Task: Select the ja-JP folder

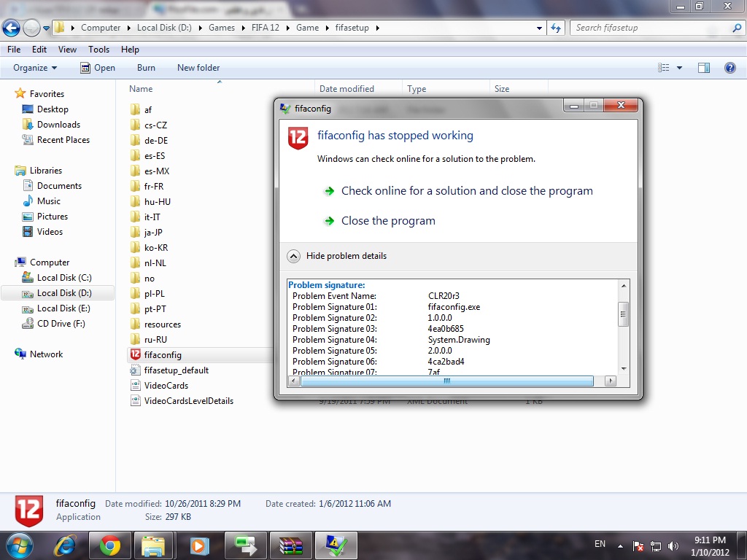Action: tap(153, 233)
